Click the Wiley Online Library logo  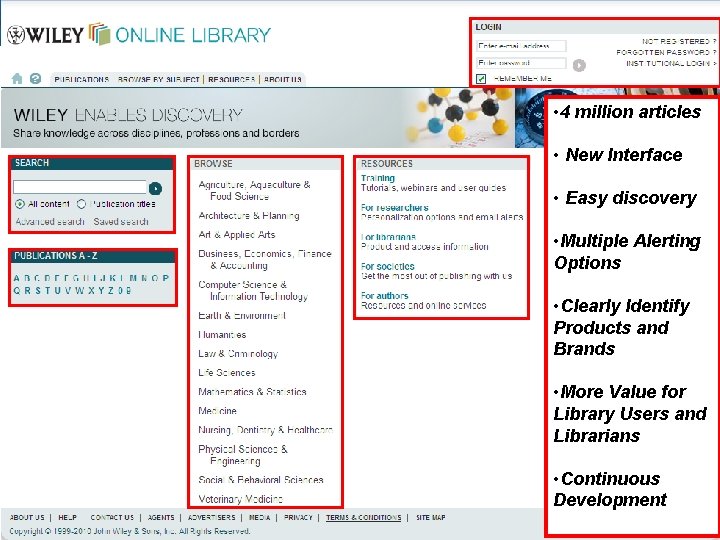click(139, 34)
